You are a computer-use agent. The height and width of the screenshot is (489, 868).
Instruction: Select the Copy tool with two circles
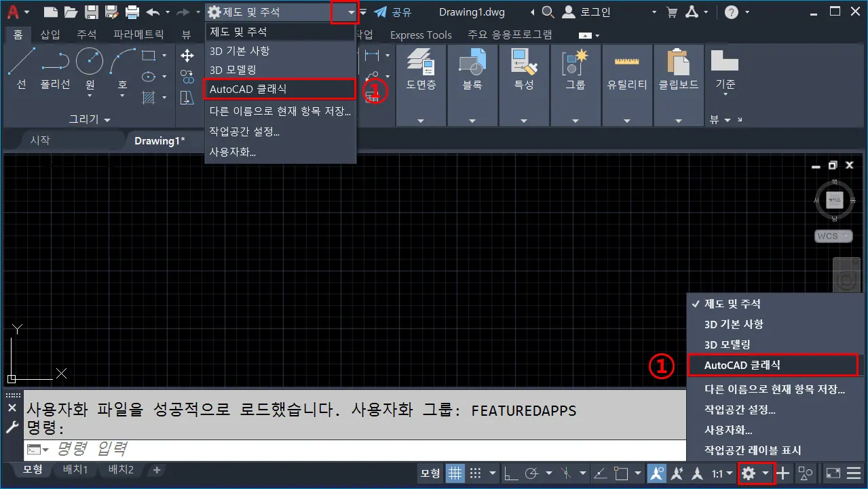[187, 77]
